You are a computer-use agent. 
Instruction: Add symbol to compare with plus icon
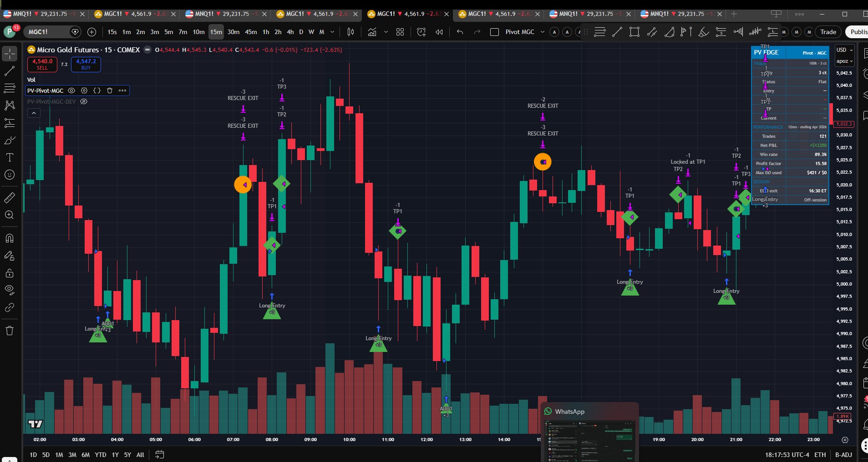[91, 32]
